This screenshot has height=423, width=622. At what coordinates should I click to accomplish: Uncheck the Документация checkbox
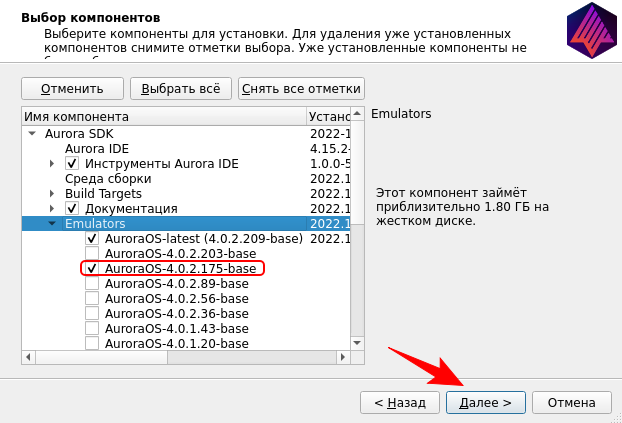(x=72, y=208)
